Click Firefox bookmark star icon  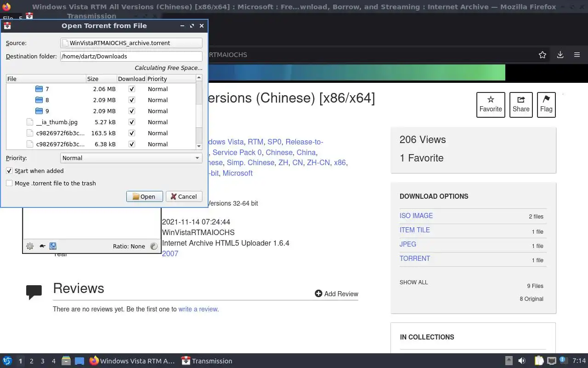543,55
